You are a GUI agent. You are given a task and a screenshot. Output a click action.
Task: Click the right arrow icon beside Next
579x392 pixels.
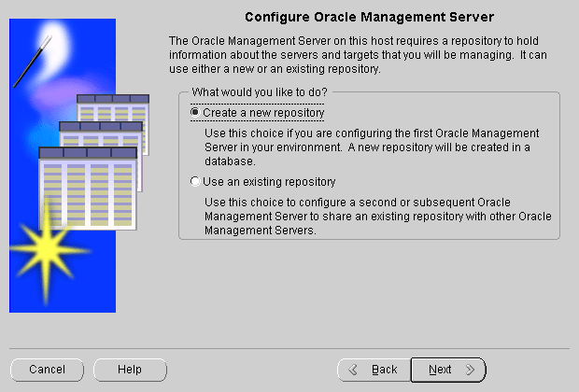[470, 370]
